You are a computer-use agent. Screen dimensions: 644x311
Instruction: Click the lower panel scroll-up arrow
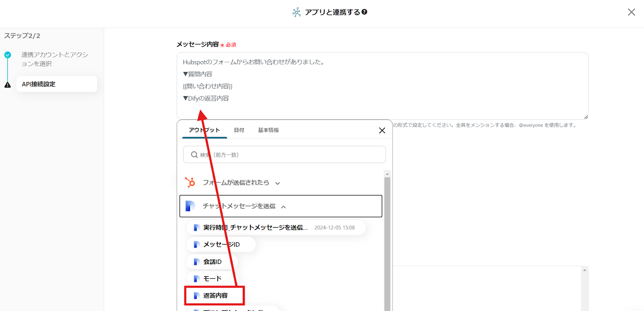(585, 270)
